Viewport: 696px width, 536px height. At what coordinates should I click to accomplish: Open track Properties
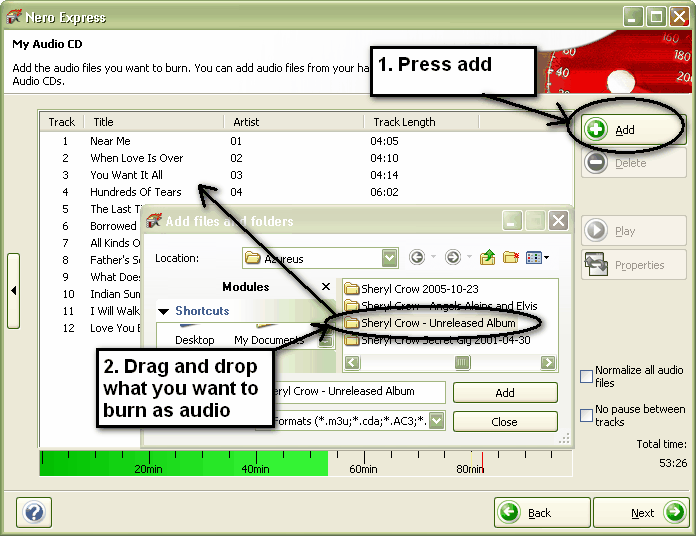633,265
